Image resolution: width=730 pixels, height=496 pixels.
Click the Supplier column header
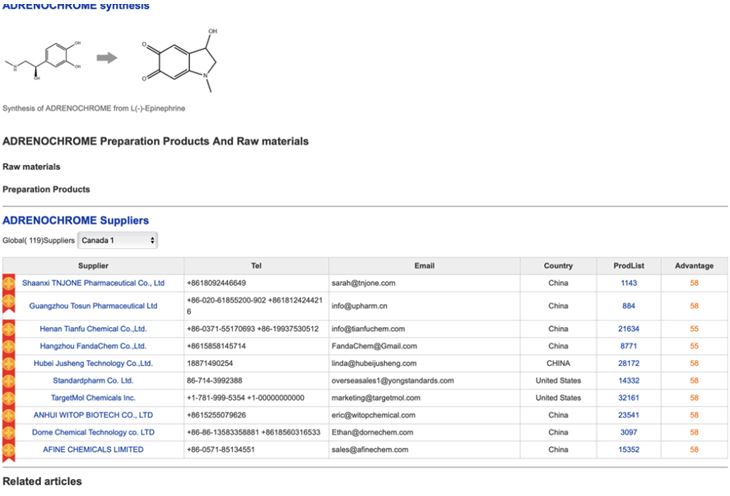pyautogui.click(x=93, y=265)
